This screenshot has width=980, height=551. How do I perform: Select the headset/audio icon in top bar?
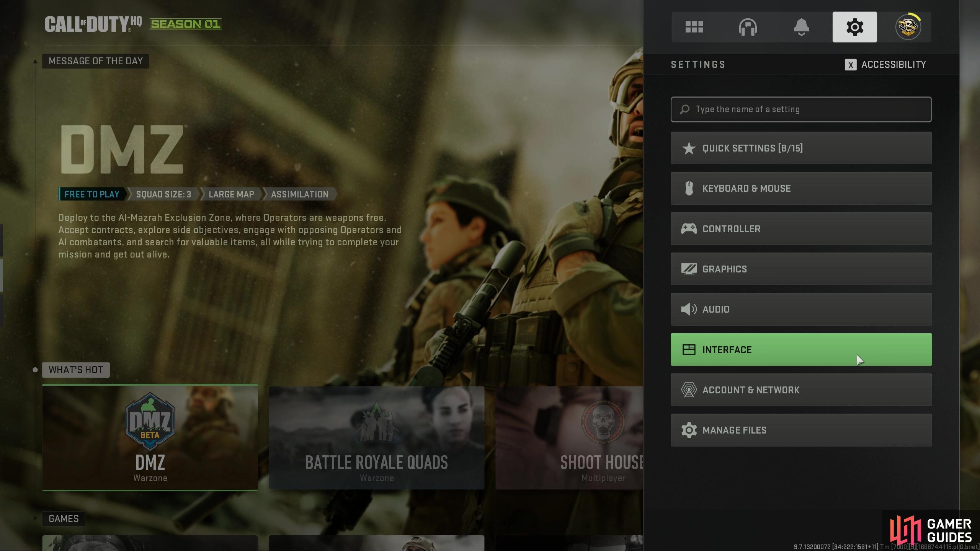click(x=748, y=27)
